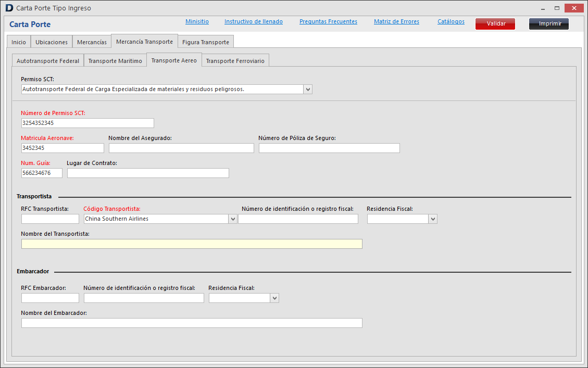Click the Matricula Aeronave field
The image size is (588, 368).
(62, 148)
